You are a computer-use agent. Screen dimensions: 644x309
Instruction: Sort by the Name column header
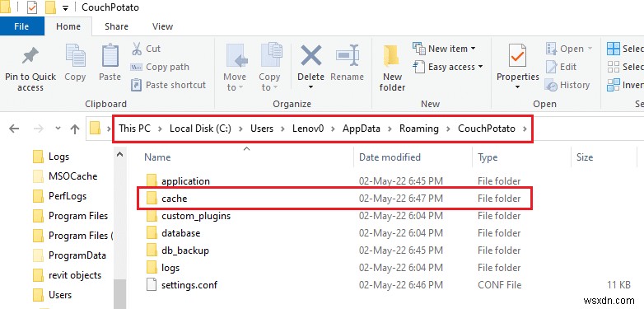click(157, 157)
